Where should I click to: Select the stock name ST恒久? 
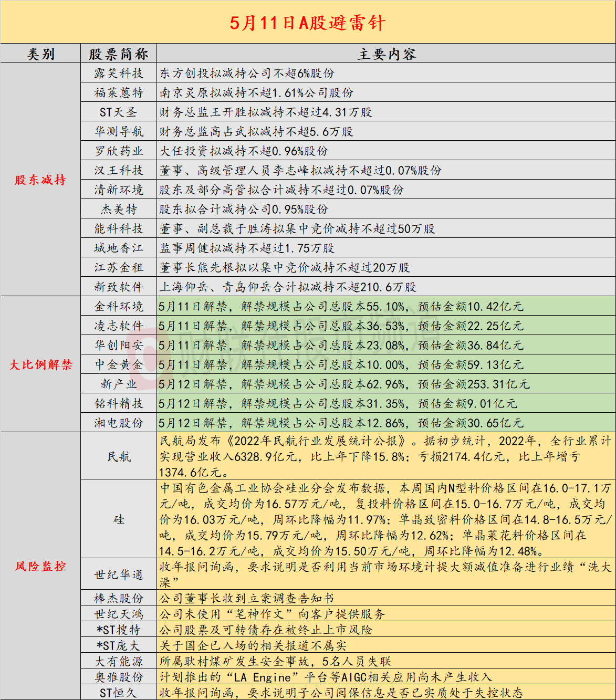119,693
